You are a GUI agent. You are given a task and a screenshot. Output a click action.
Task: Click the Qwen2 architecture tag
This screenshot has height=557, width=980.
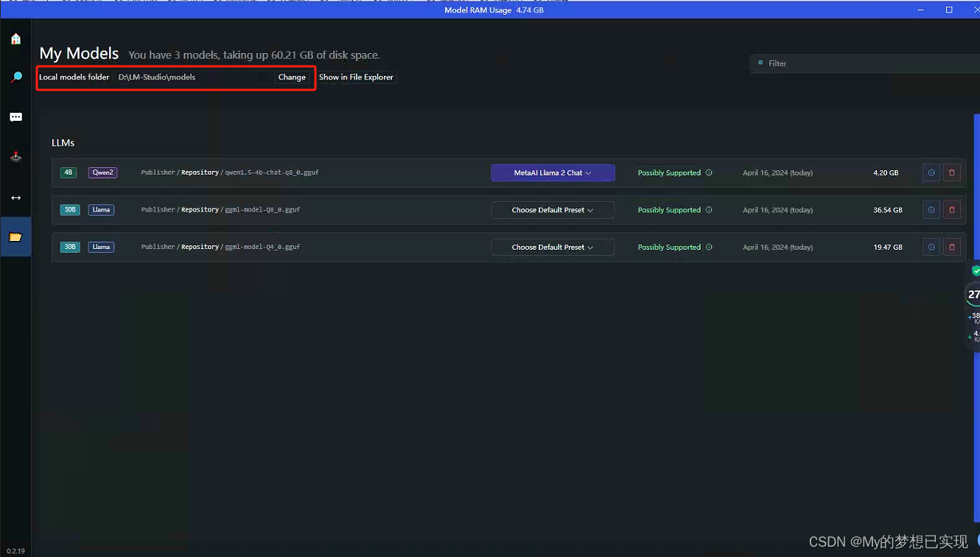[102, 172]
